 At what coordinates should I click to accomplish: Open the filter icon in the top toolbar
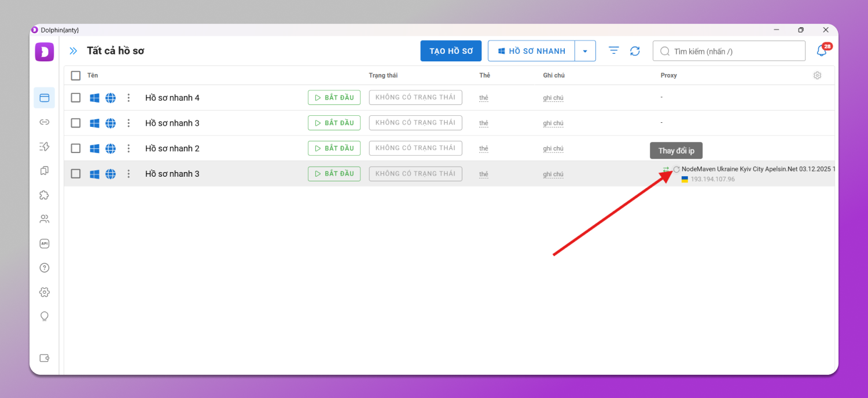(x=614, y=51)
